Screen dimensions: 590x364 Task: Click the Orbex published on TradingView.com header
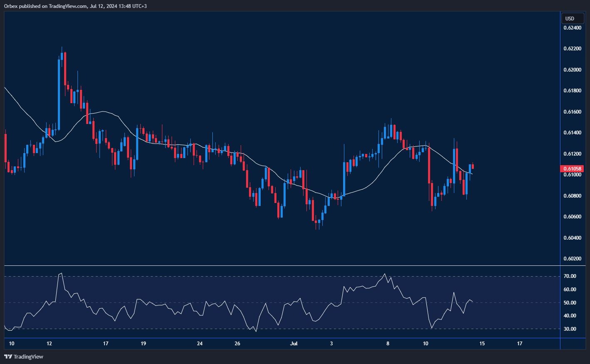click(x=75, y=6)
